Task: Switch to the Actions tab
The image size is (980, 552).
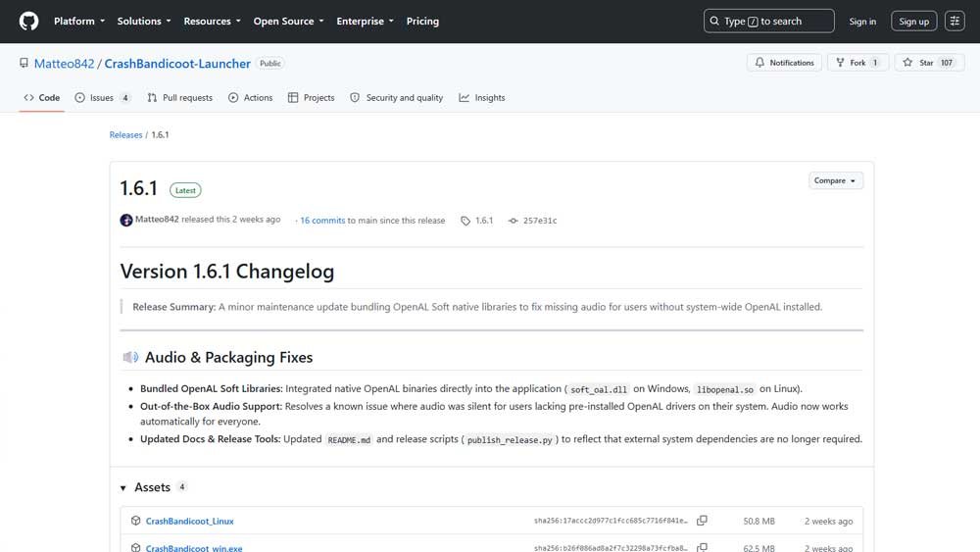Action: tap(251, 97)
